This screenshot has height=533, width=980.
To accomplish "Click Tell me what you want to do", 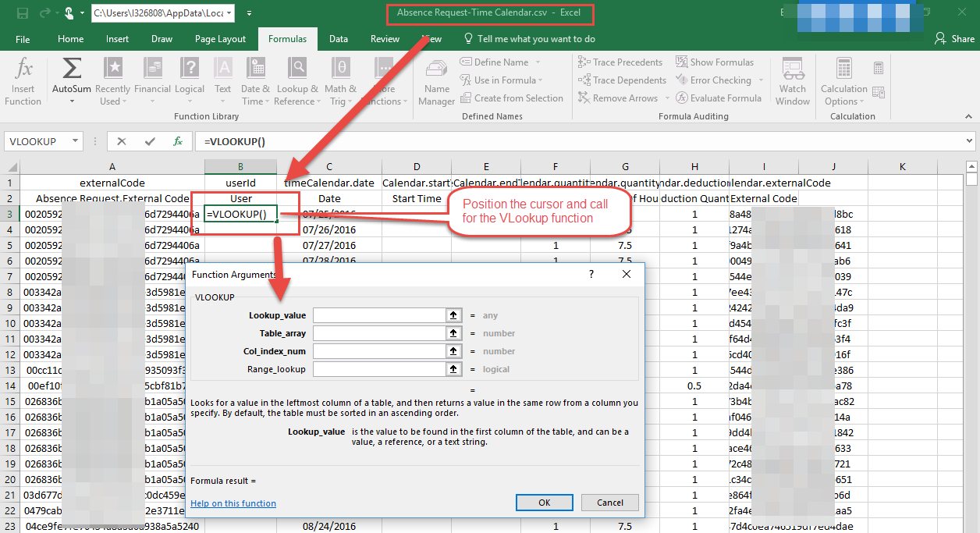I will [x=529, y=39].
